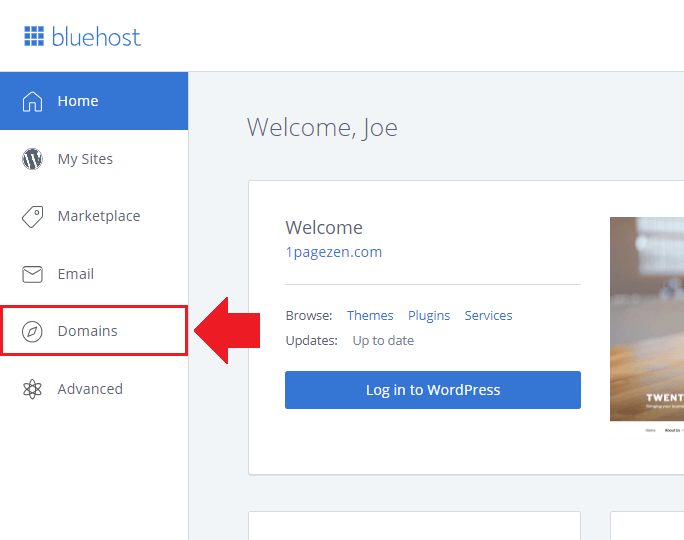Screen dimensions: 684x540
Task: Click the Updates: label text
Action: [x=311, y=341]
